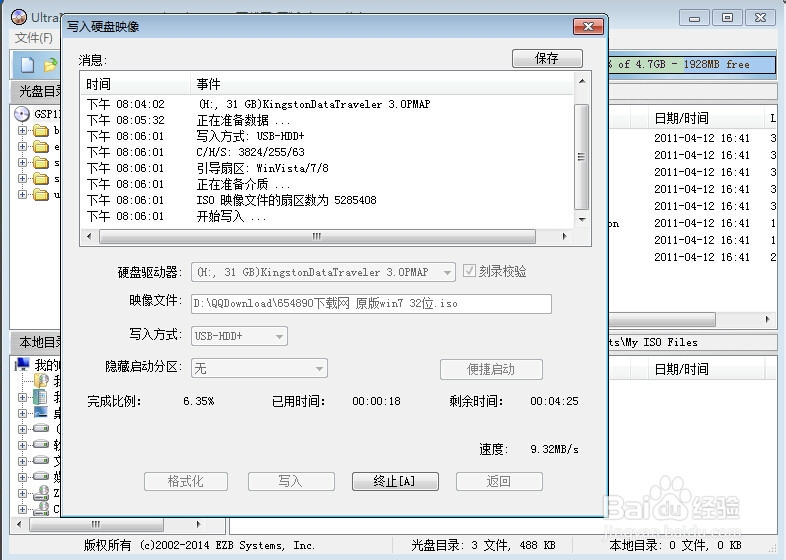Expand the documents booklet node in local tree
The width and height of the screenshot is (786, 560).
pos(23,397)
